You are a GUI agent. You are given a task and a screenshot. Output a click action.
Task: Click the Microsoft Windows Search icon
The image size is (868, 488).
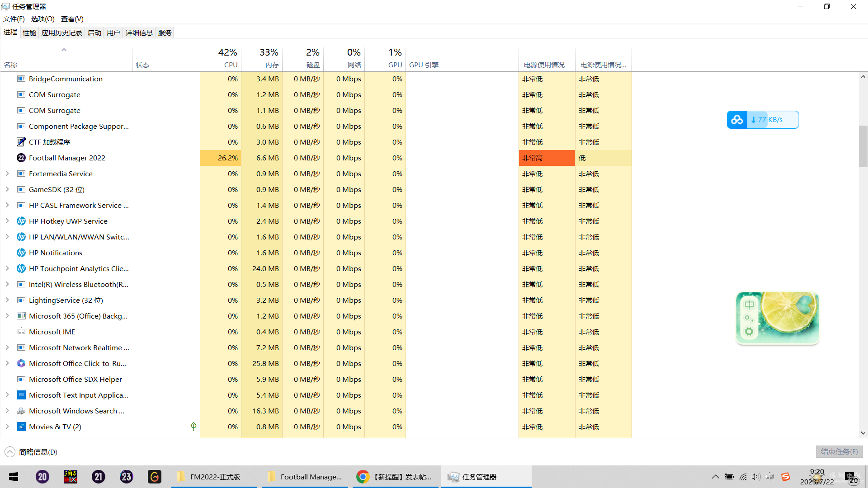tap(21, 411)
